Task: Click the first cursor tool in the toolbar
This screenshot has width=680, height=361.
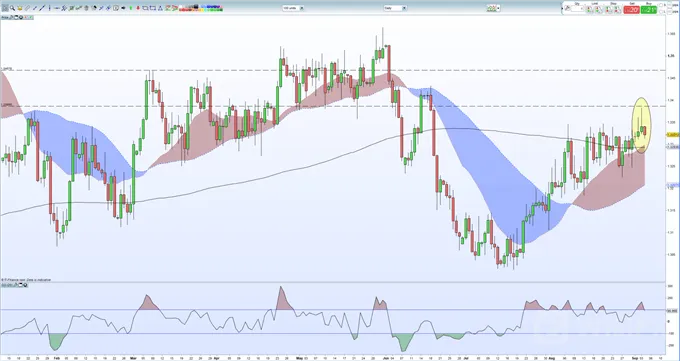Action: point(5,8)
